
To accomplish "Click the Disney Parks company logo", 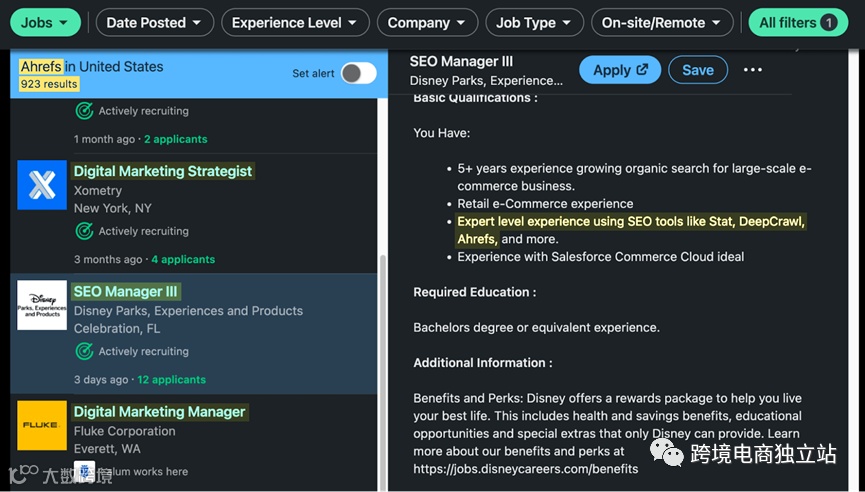I will click(42, 305).
